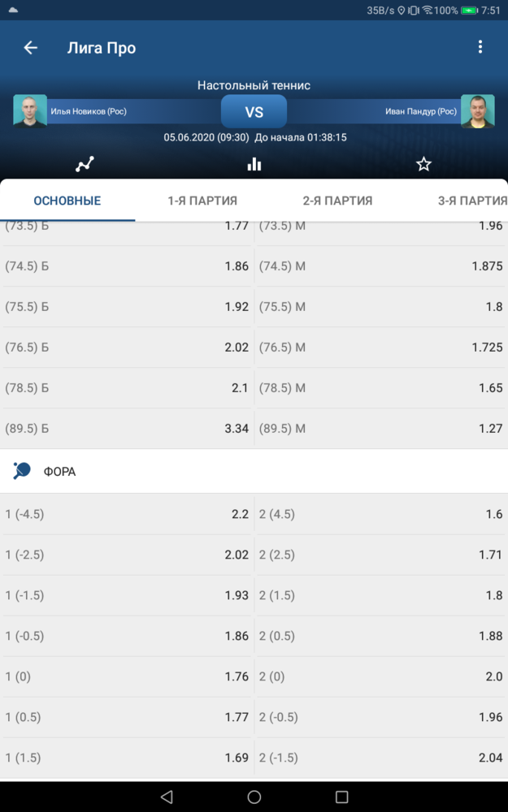508x812 pixels.
Task: Open the odds movement line chart icon
Action: pos(85,164)
